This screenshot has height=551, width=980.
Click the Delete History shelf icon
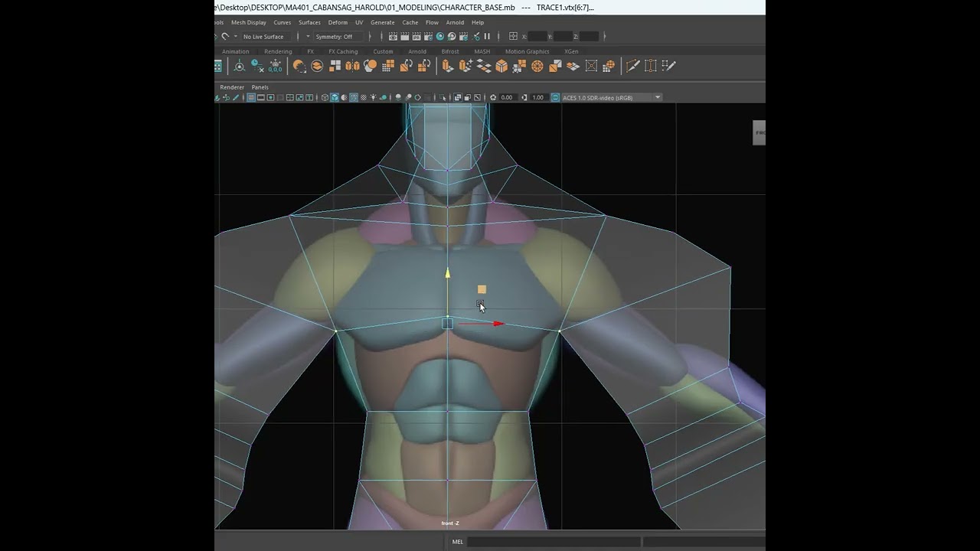point(257,66)
